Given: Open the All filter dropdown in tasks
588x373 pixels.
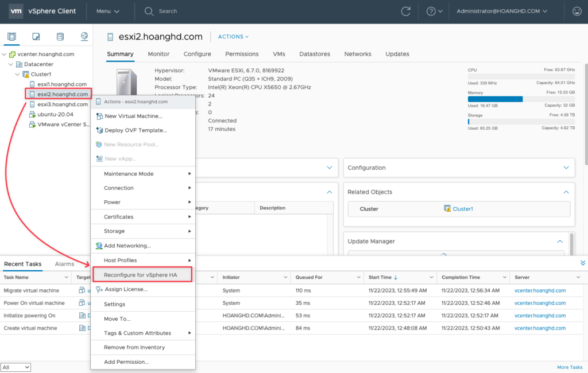Looking at the screenshot, I should (16, 367).
